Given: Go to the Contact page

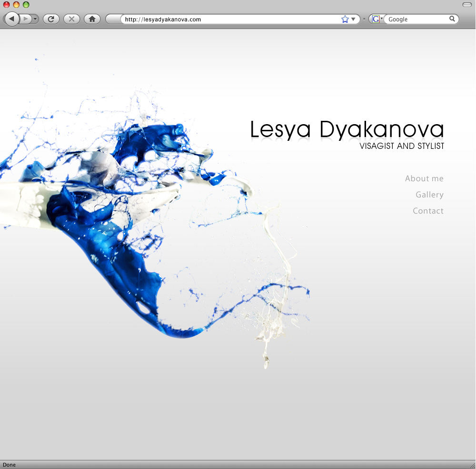Looking at the screenshot, I should pyautogui.click(x=428, y=211).
